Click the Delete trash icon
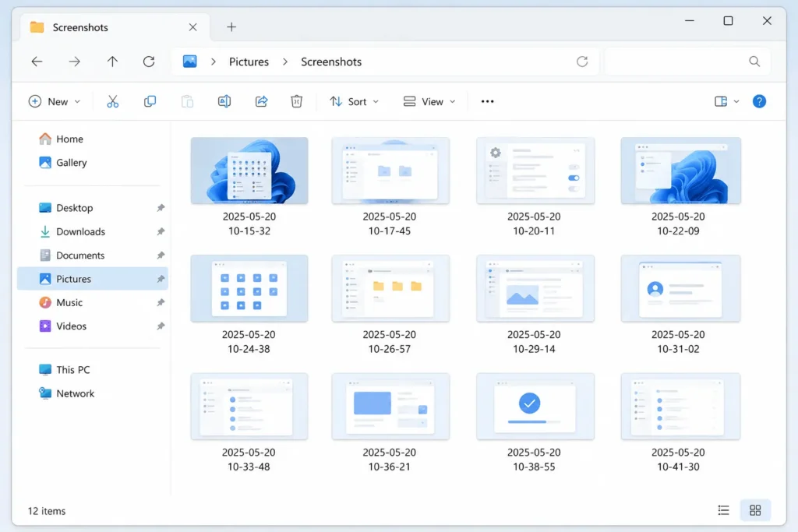The width and height of the screenshot is (798, 532). tap(297, 102)
